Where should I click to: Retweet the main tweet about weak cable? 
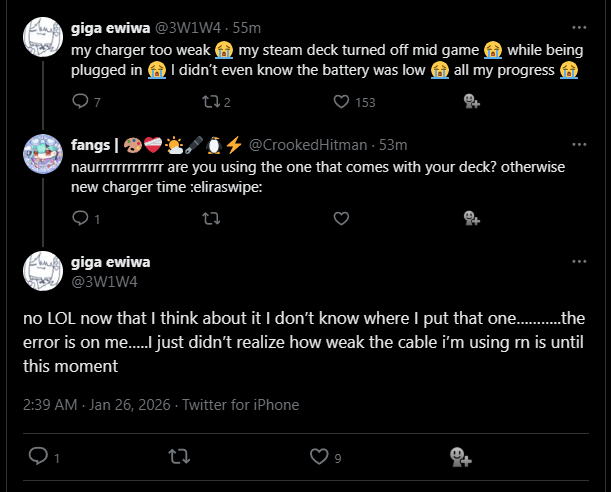click(x=180, y=457)
